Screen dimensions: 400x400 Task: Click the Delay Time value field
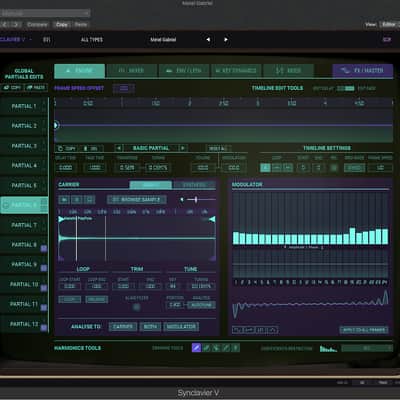pos(65,167)
